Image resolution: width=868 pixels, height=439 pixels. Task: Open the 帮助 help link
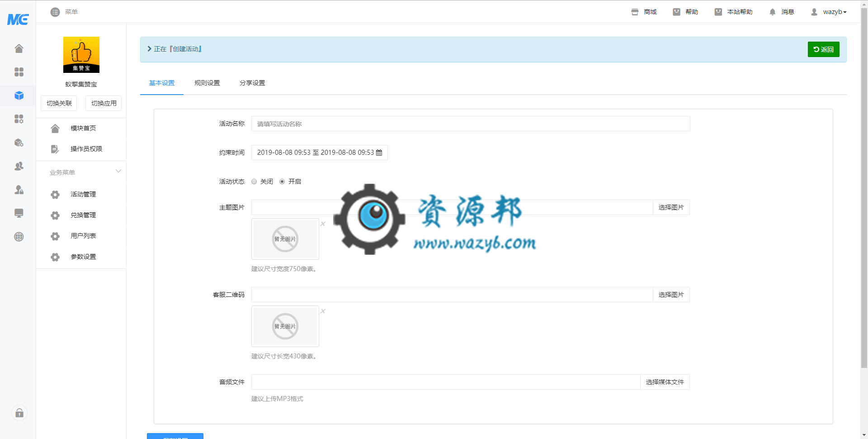(685, 12)
